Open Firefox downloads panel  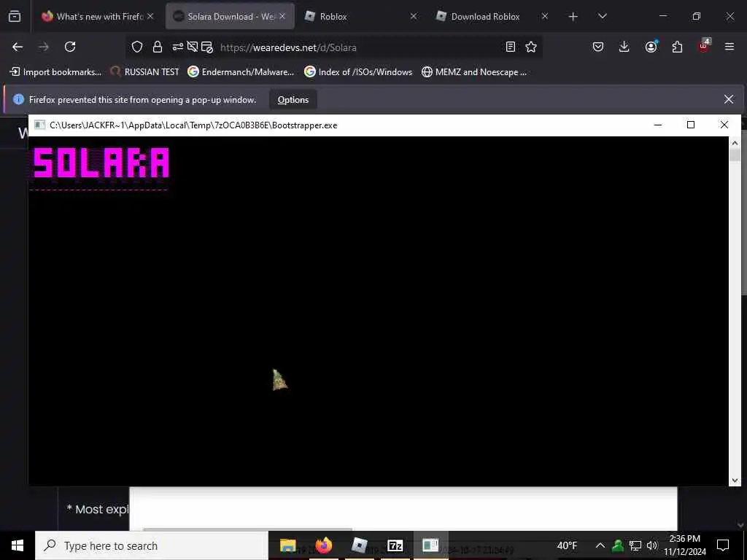coord(624,47)
